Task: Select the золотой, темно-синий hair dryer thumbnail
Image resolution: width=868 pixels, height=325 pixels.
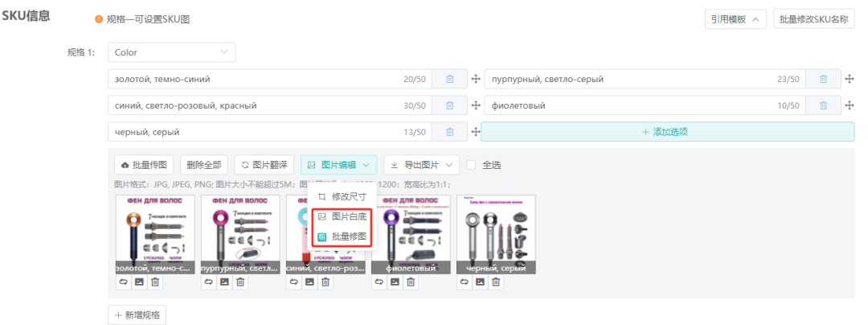Action: click(154, 234)
